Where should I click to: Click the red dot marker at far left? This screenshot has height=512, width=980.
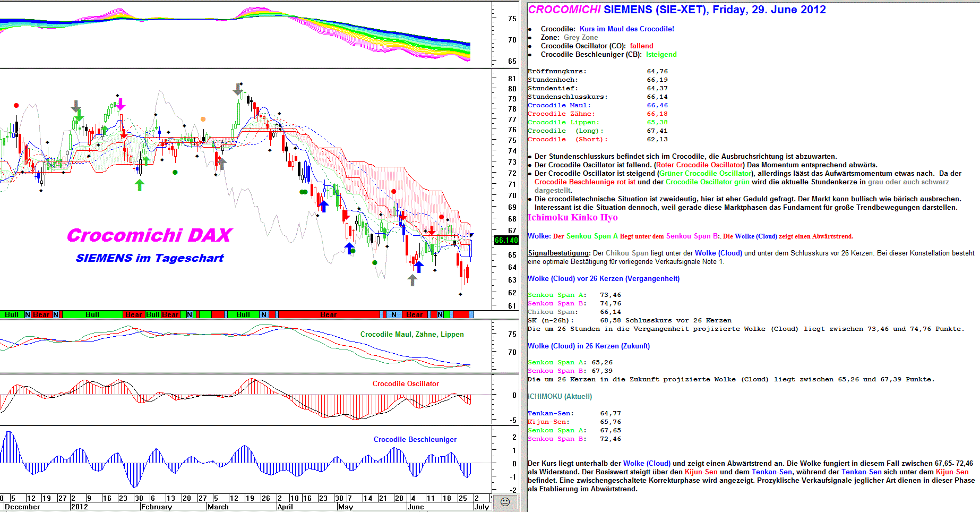pyautogui.click(x=16, y=106)
